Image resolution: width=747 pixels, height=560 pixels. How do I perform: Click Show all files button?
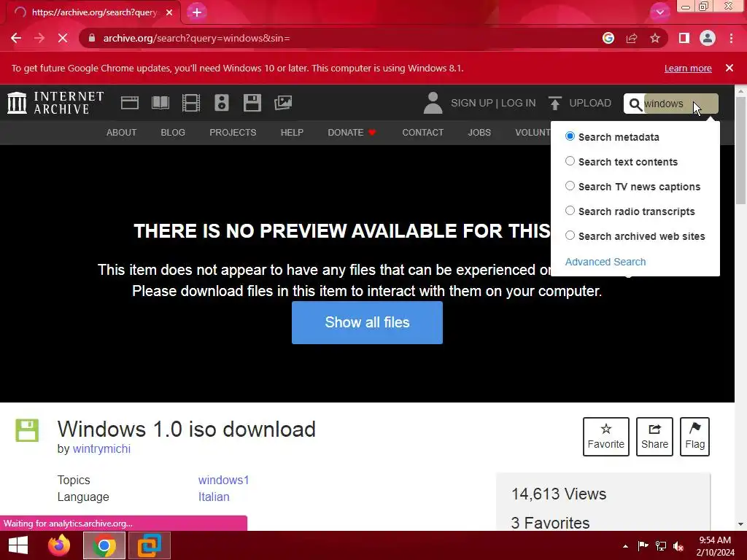coord(368,322)
